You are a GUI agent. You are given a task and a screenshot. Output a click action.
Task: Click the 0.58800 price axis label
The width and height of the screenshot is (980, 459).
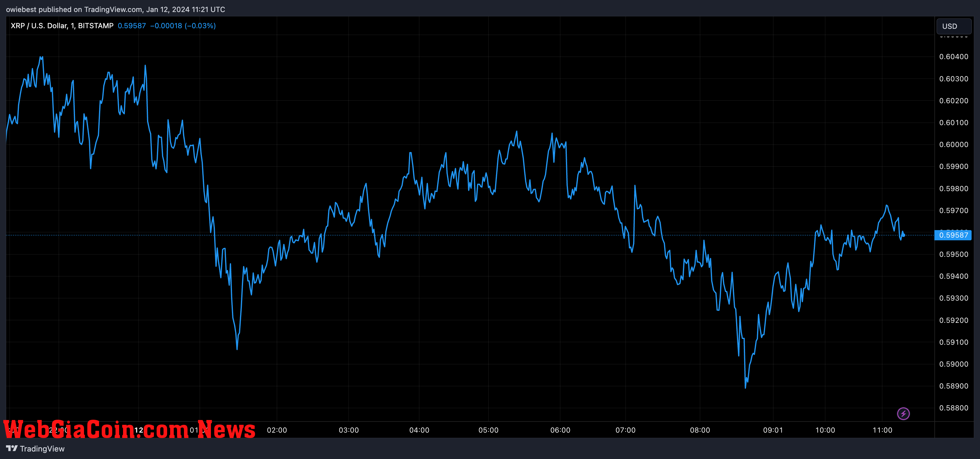click(x=954, y=408)
